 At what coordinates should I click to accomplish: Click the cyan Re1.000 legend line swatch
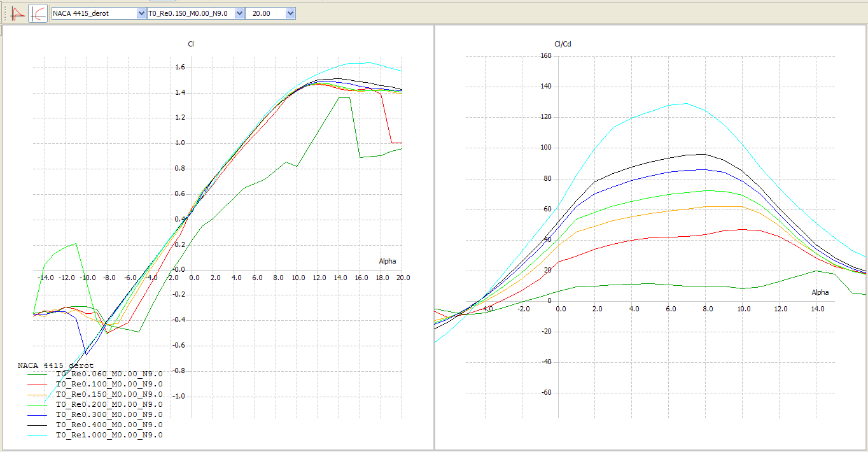pos(37,435)
